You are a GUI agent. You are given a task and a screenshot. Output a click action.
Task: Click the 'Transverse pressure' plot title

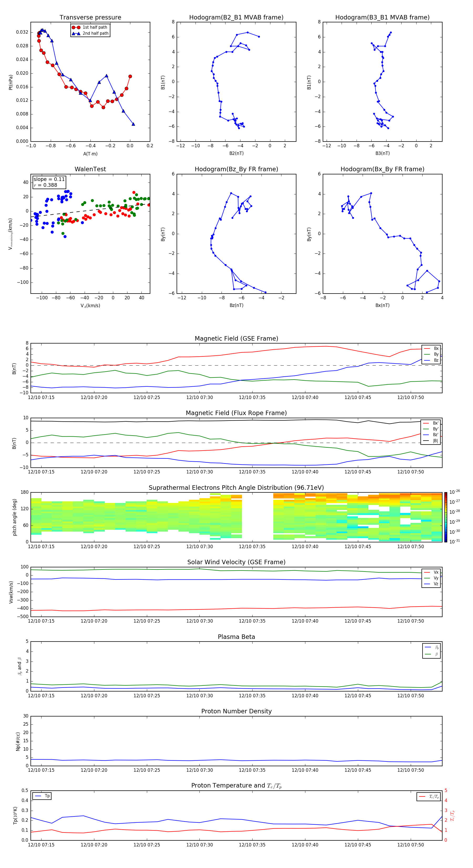tap(90, 18)
